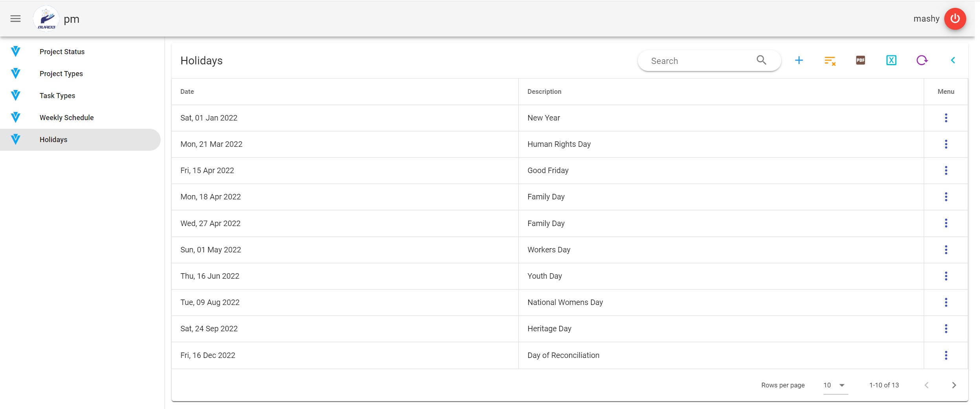Open row menu for Day of Reconciliation
The image size is (980, 409).
coord(946,355)
